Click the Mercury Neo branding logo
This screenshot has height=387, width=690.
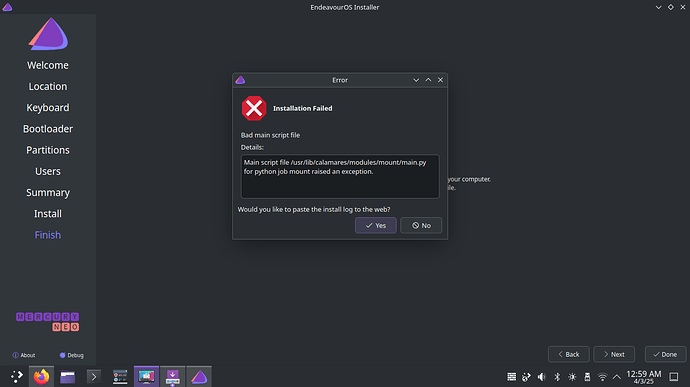tap(48, 322)
